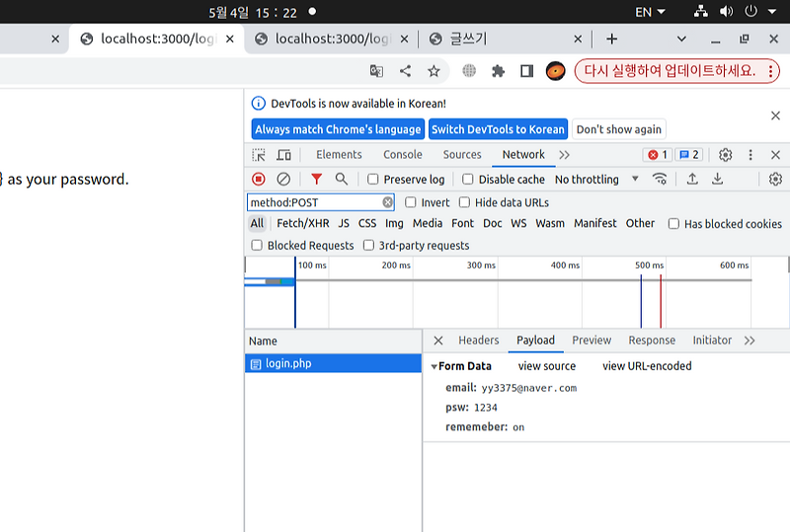Open the No throttling dropdown
790x532 pixels.
point(596,179)
